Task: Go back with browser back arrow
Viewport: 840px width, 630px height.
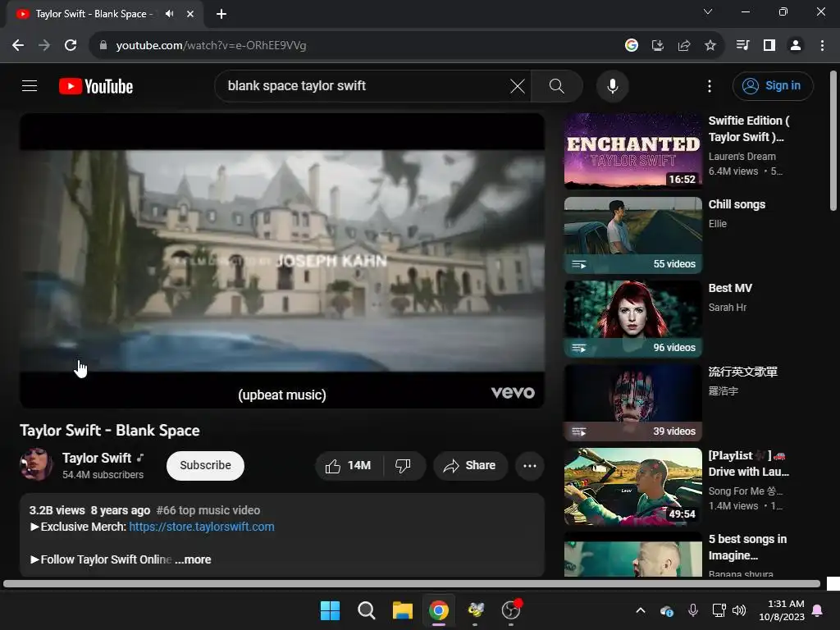Action: (18, 46)
